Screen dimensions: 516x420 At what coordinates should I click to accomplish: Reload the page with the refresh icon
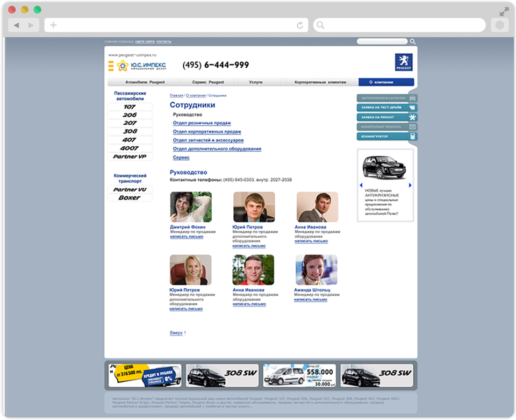300,25
